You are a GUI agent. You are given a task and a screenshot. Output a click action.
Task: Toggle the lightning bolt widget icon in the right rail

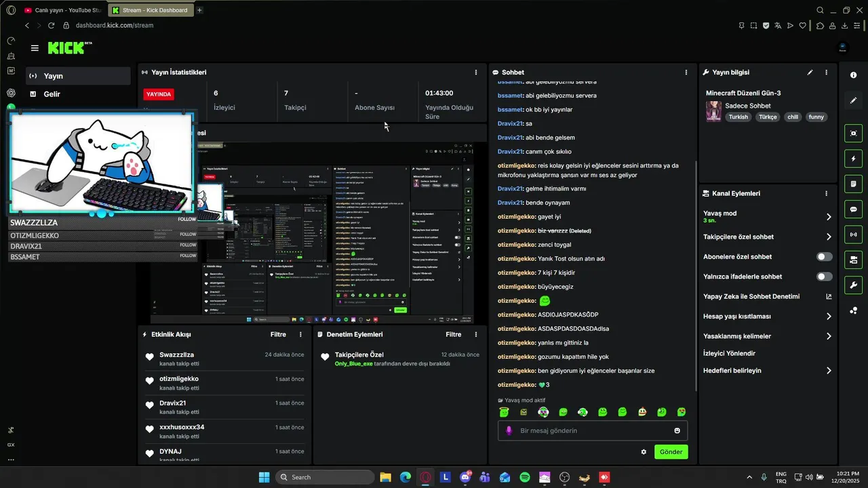click(853, 159)
